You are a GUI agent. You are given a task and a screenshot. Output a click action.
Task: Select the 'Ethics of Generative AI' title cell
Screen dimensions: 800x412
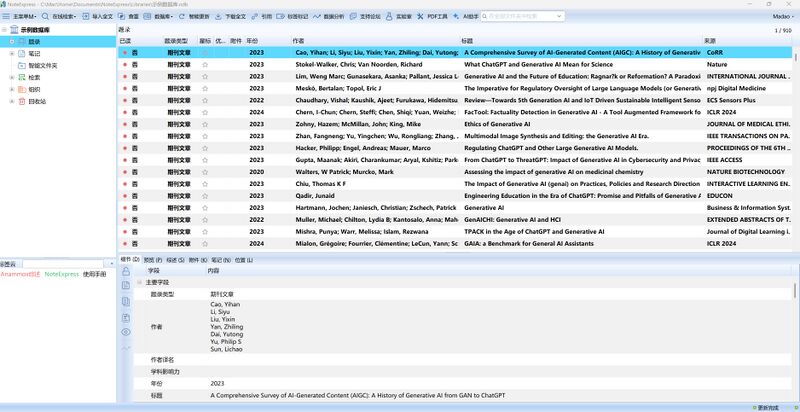click(497, 124)
